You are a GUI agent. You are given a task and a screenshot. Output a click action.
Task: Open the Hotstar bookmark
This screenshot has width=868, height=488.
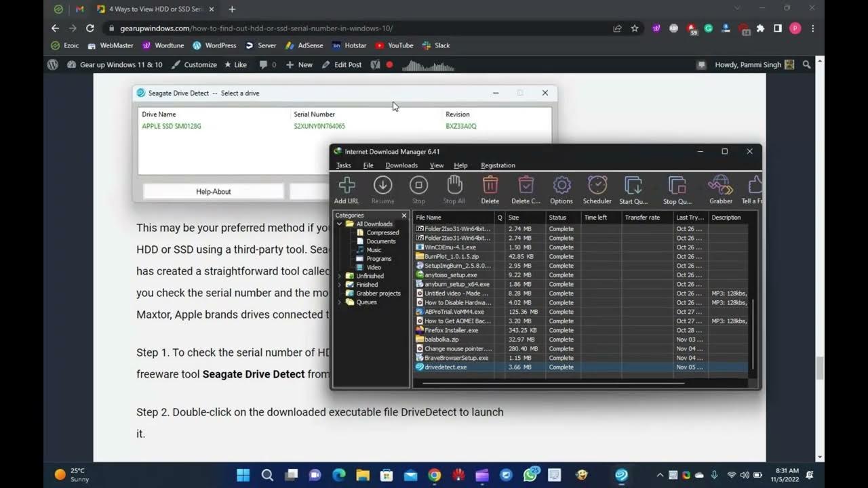click(349, 45)
